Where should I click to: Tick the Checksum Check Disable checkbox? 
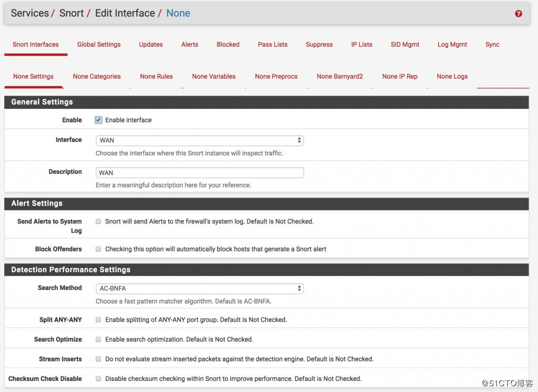click(x=98, y=379)
